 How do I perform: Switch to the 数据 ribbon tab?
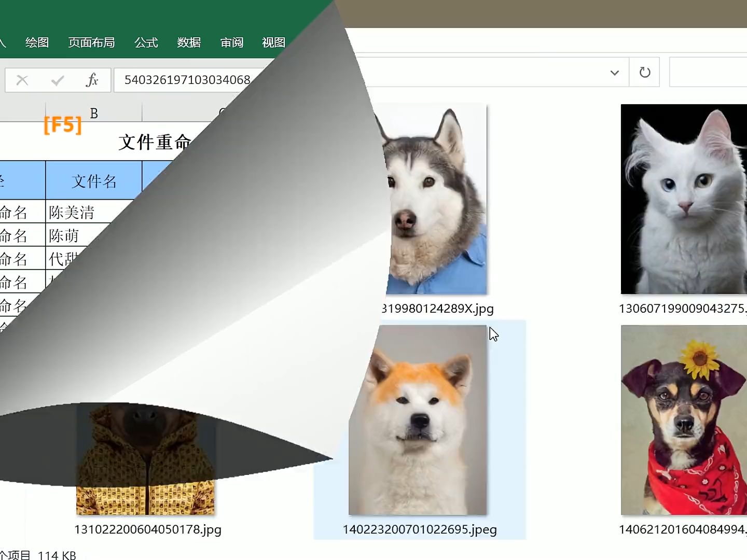point(190,43)
